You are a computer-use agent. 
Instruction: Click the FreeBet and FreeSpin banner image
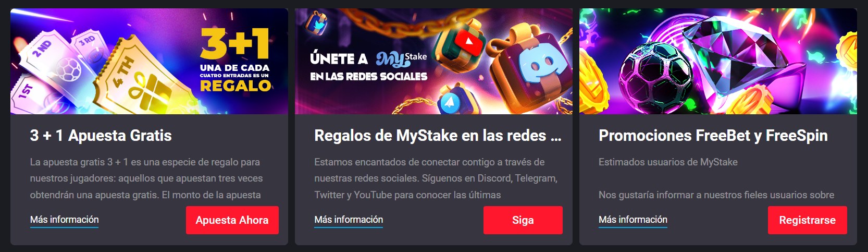click(718, 62)
